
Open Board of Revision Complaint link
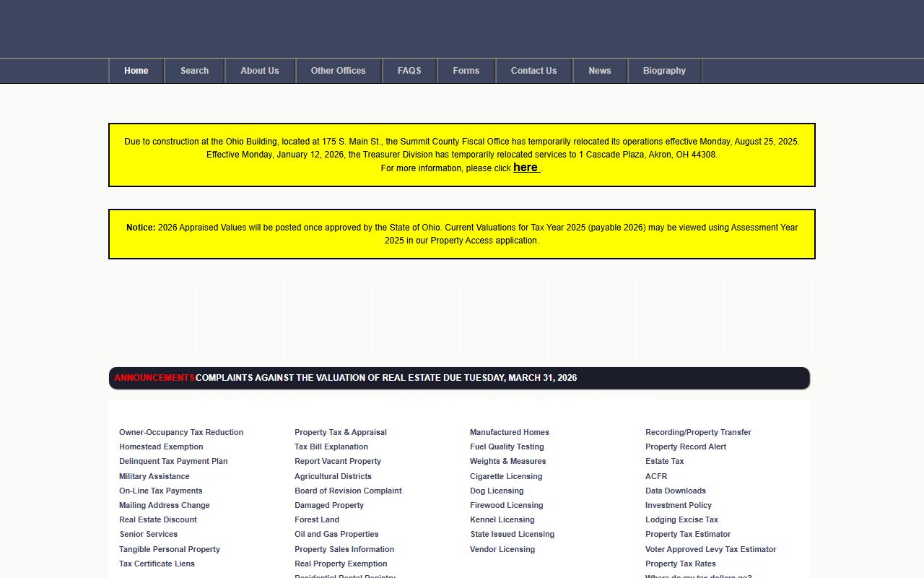(x=348, y=491)
